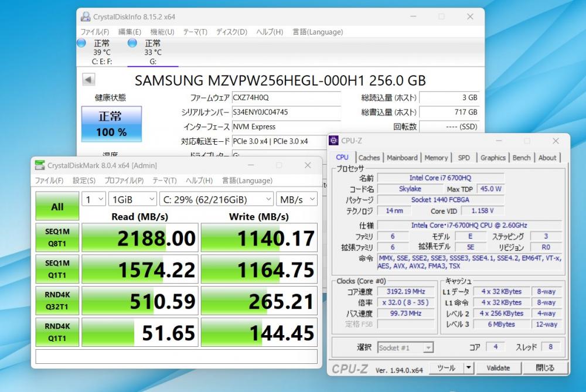
Task: Close the CrystalDiskInfo window
Action: [x=470, y=16]
